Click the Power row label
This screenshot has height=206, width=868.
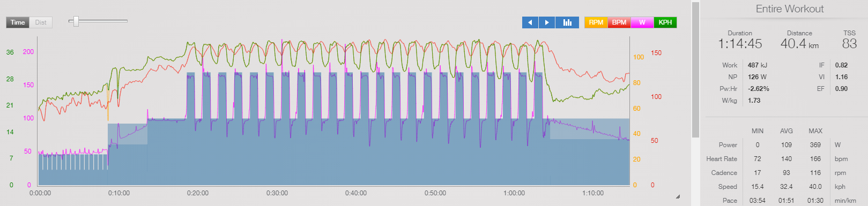[x=728, y=145]
